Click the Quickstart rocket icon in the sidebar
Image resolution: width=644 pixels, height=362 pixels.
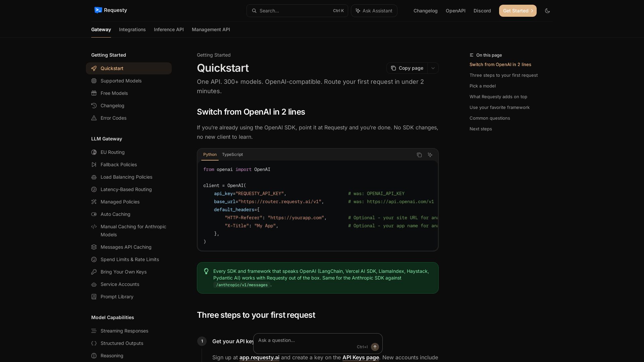coord(94,68)
